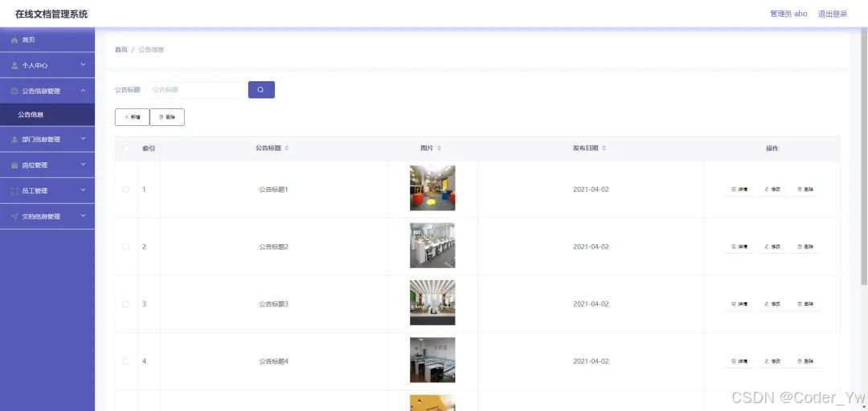The height and width of the screenshot is (411, 868).
Task: Sort by the 公告标题 column arrows
Action: click(x=287, y=149)
